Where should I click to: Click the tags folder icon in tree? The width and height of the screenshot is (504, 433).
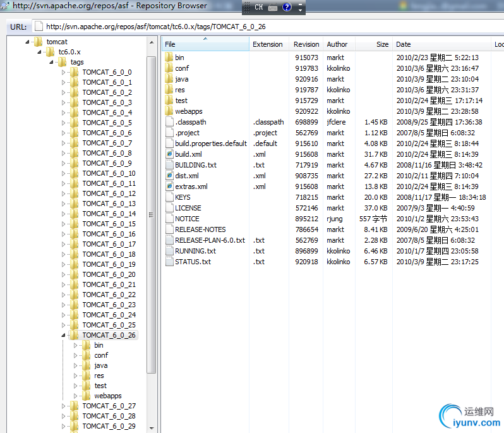pyautogui.click(x=63, y=62)
